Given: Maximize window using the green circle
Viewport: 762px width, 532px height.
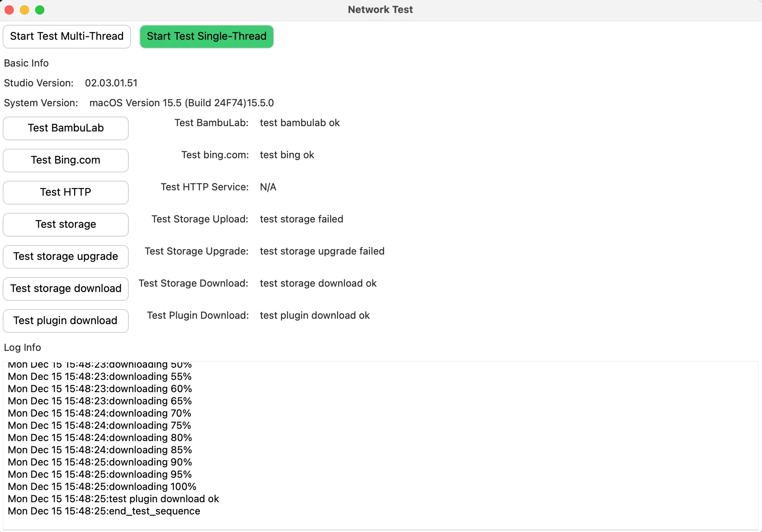Looking at the screenshot, I should pos(40,10).
